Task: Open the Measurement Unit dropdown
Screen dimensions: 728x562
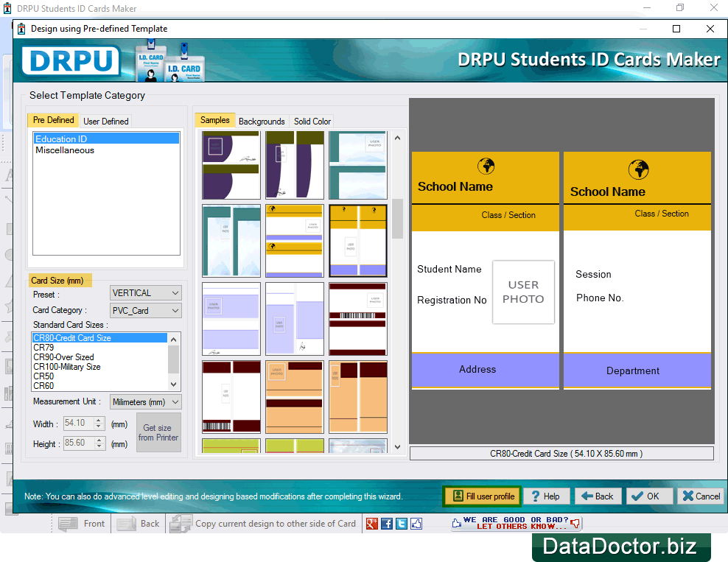Action: click(x=145, y=402)
